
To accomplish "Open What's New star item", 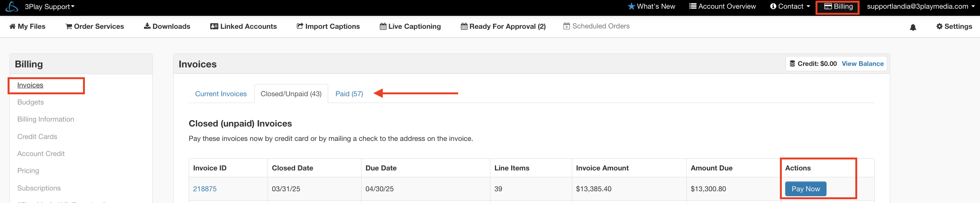I will pos(651,6).
